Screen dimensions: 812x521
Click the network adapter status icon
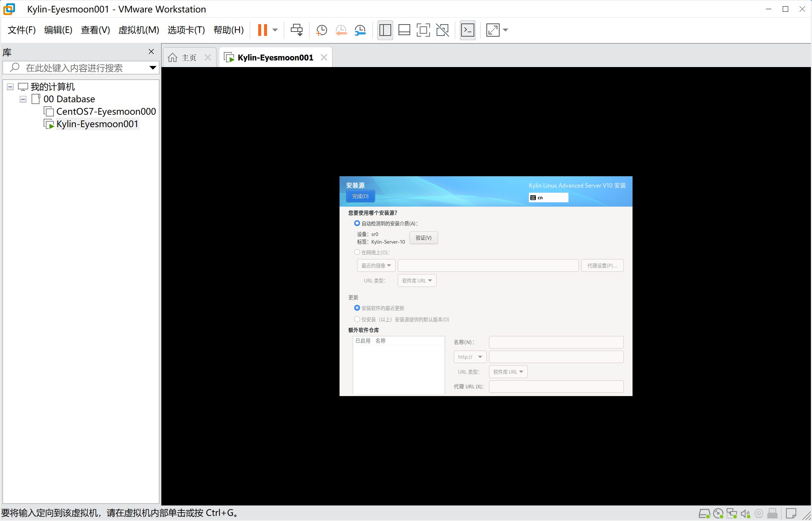(732, 514)
